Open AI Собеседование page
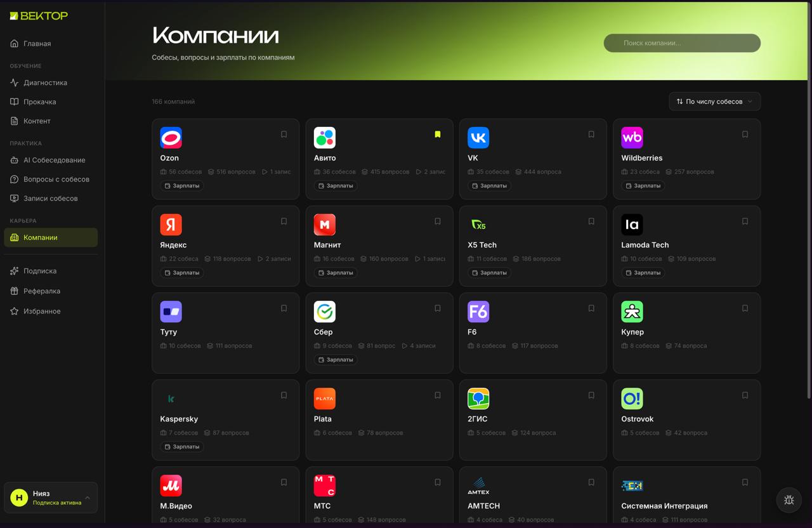This screenshot has width=812, height=528. [51, 160]
